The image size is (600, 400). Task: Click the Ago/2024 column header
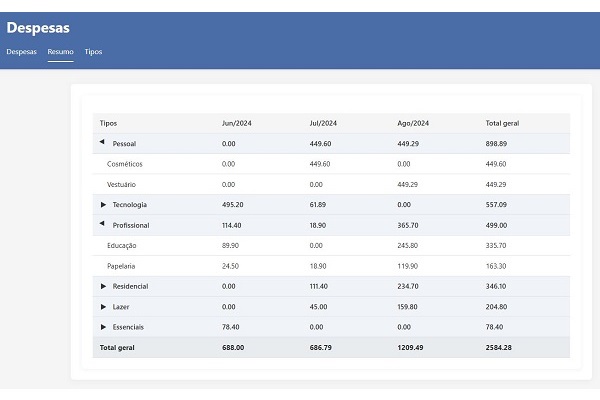[x=413, y=123]
